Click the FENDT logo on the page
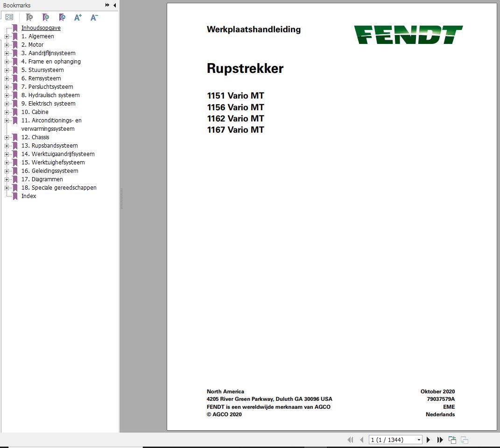This screenshot has height=448, width=500. pyautogui.click(x=408, y=35)
